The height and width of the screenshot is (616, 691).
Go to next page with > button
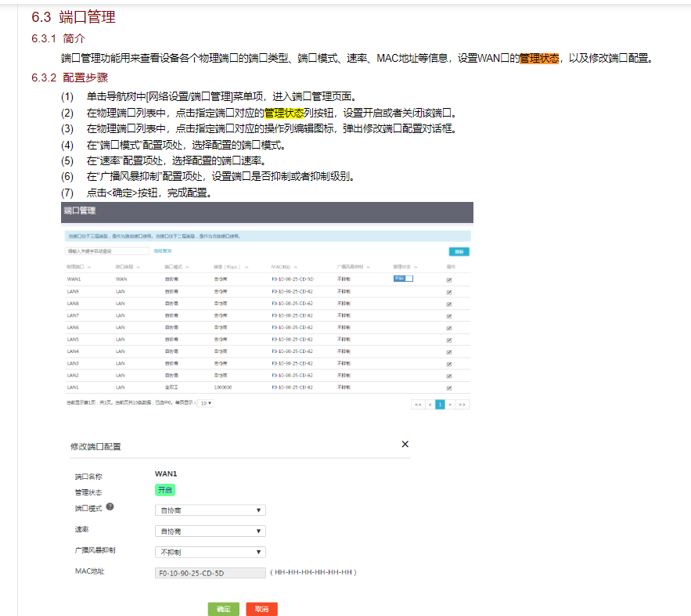(450, 405)
